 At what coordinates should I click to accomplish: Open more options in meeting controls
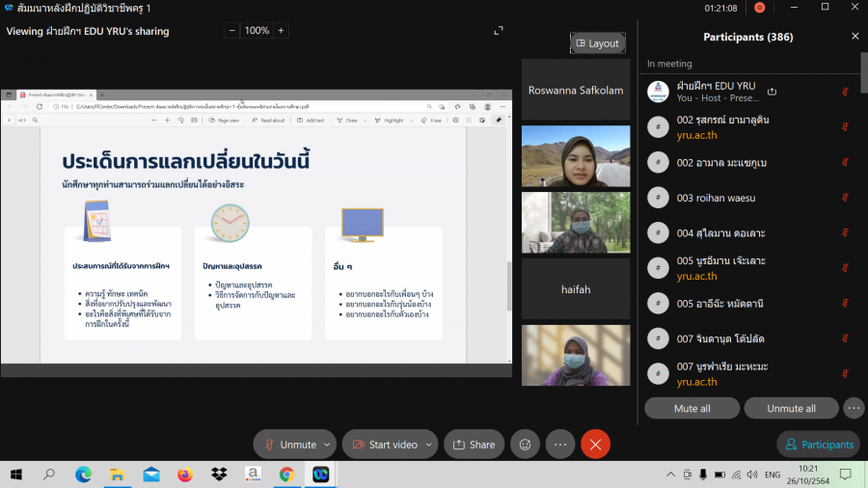click(x=559, y=444)
